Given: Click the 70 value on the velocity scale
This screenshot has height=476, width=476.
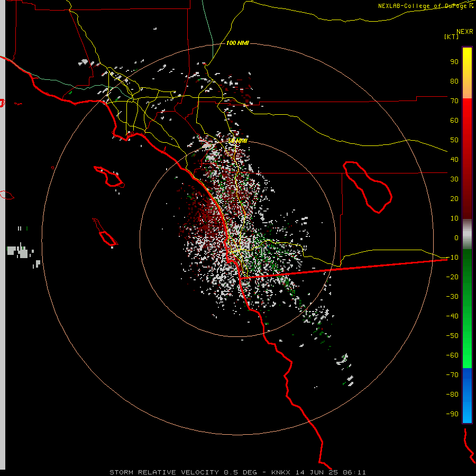Looking at the screenshot, I should pyautogui.click(x=454, y=101).
